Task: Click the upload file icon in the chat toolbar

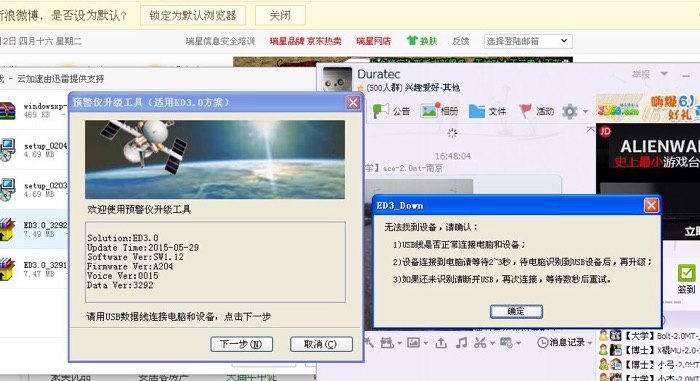Action: point(441,343)
